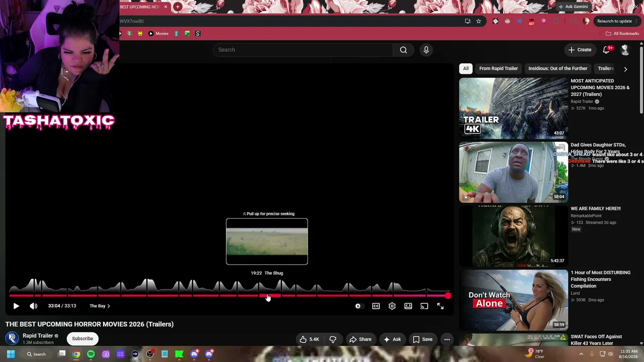The width and height of the screenshot is (644, 362).
Task: Save the video to a playlist
Action: (423, 339)
